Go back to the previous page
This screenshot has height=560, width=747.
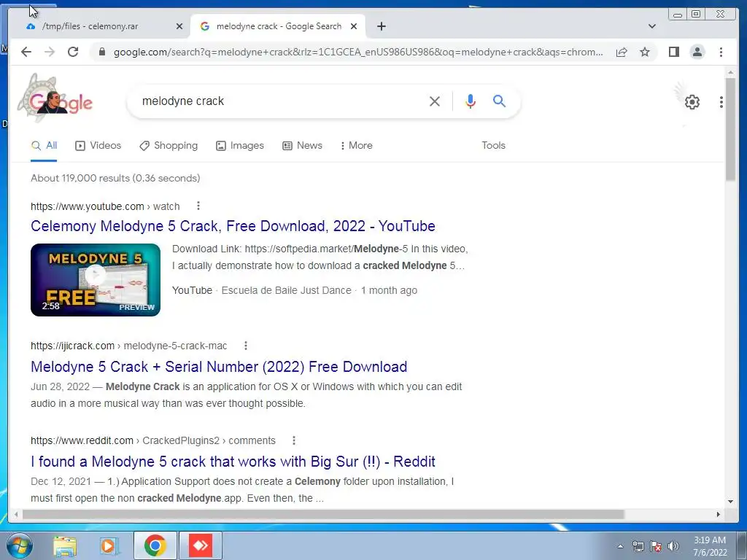26,52
